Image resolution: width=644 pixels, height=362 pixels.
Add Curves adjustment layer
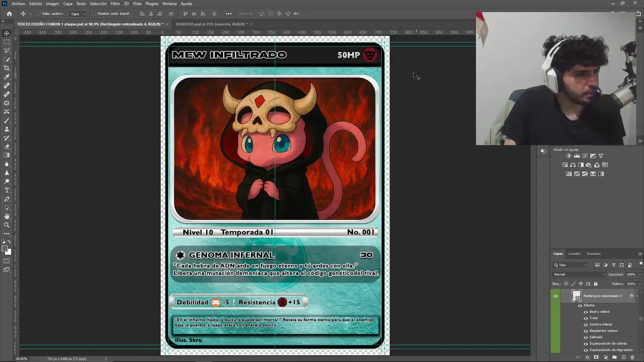(585, 156)
